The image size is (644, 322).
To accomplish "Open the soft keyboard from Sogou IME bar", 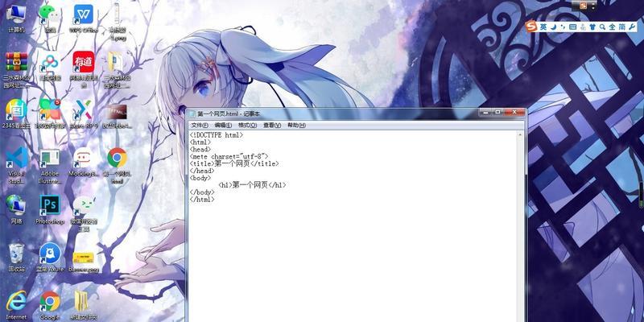I will click(572, 27).
